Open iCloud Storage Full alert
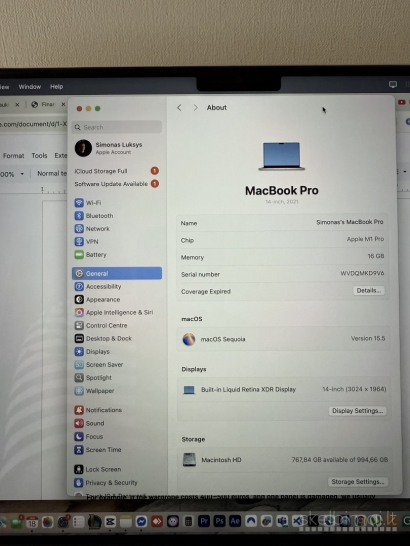Viewport: 410px width, 546px height. (x=117, y=171)
